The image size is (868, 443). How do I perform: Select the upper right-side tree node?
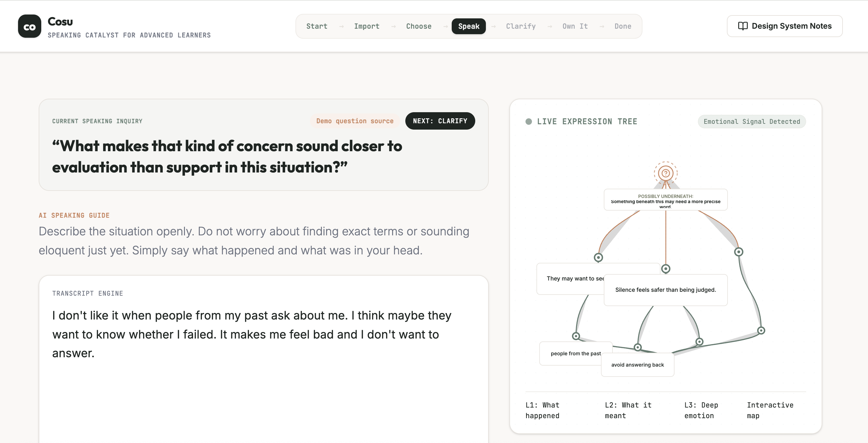[x=738, y=252]
